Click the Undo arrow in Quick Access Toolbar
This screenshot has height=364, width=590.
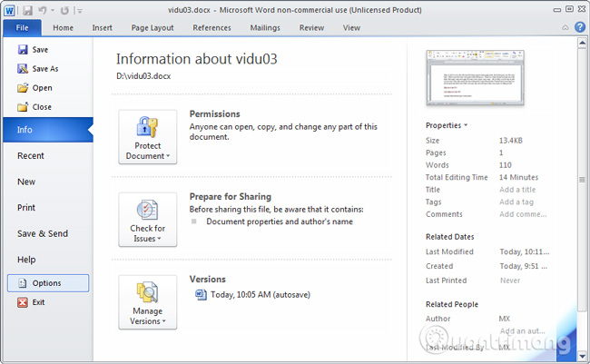click(43, 10)
